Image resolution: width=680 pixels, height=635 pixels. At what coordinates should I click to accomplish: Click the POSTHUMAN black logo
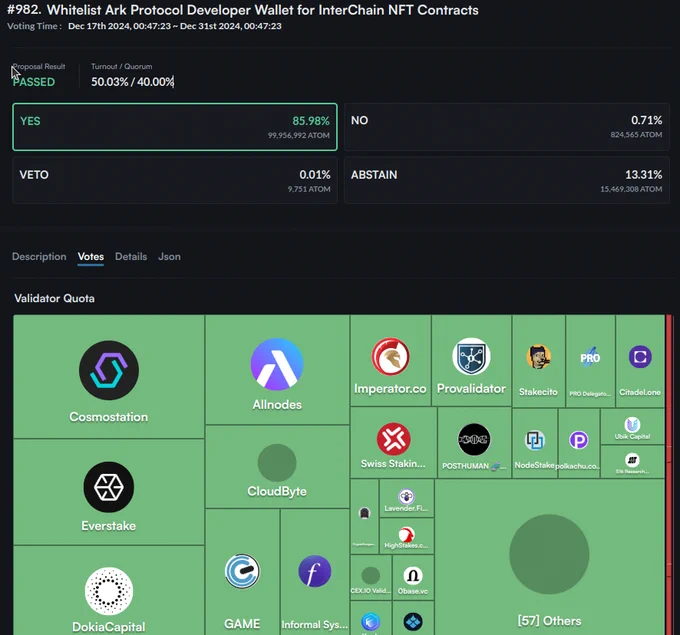point(474,439)
